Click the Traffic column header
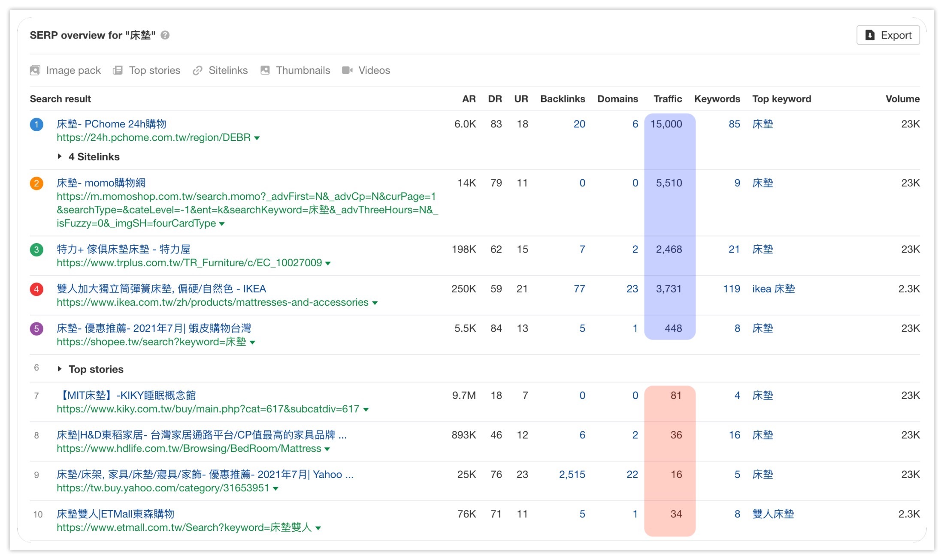 pyautogui.click(x=667, y=99)
